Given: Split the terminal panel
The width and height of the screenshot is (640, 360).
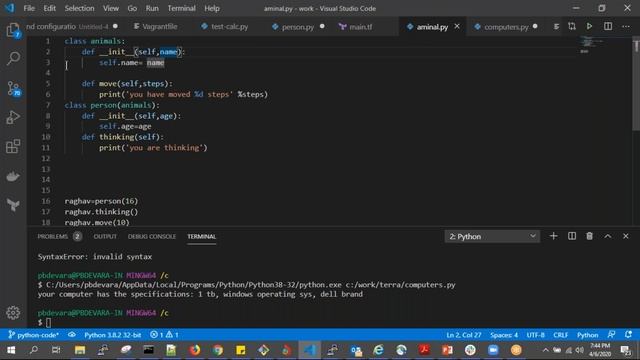Looking at the screenshot, I should click(x=572, y=236).
